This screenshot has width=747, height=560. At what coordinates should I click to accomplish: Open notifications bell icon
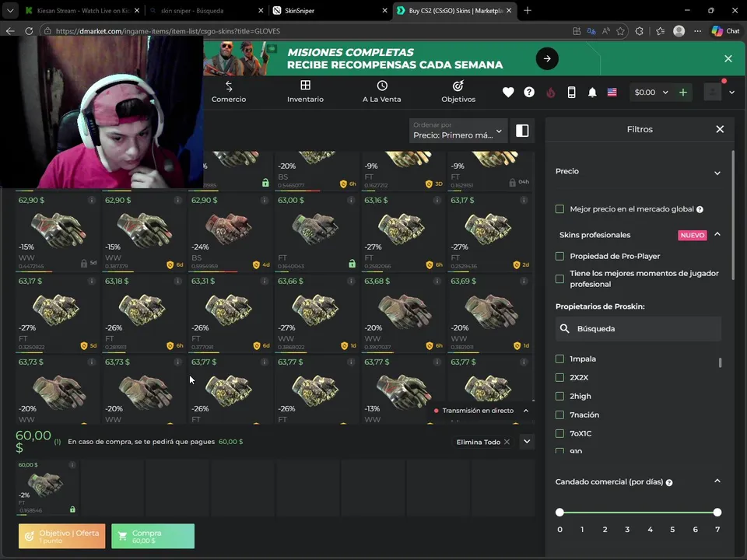click(x=591, y=93)
